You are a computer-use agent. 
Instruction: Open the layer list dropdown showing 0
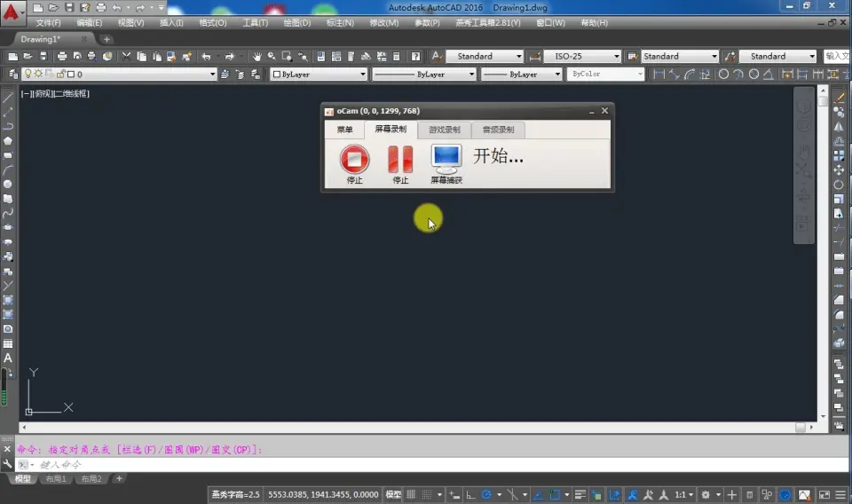(x=118, y=74)
